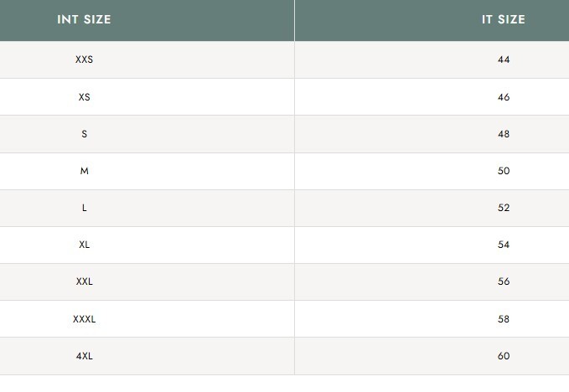The image size is (569, 392).
Task: Click the 4XL size cell
Action: (84, 356)
